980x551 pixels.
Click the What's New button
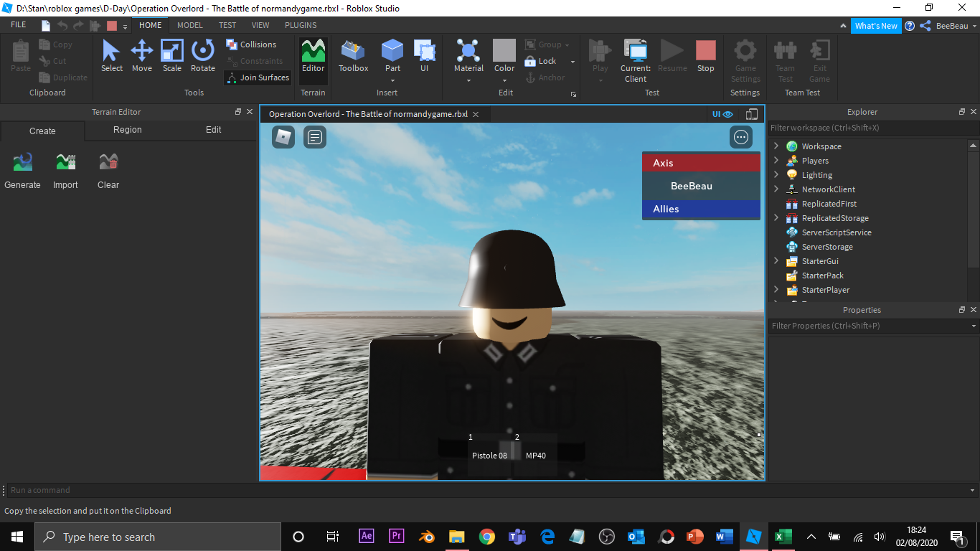[x=876, y=25]
